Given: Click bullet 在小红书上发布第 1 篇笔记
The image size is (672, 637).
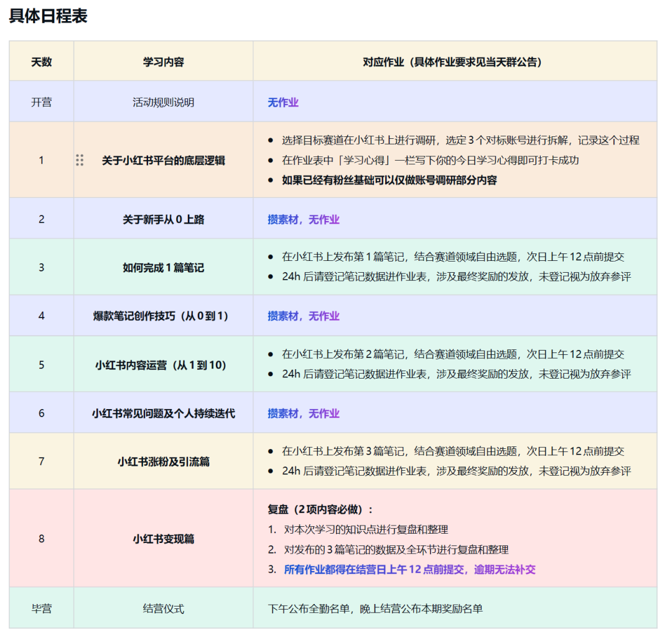Looking at the screenshot, I should click(x=453, y=257).
